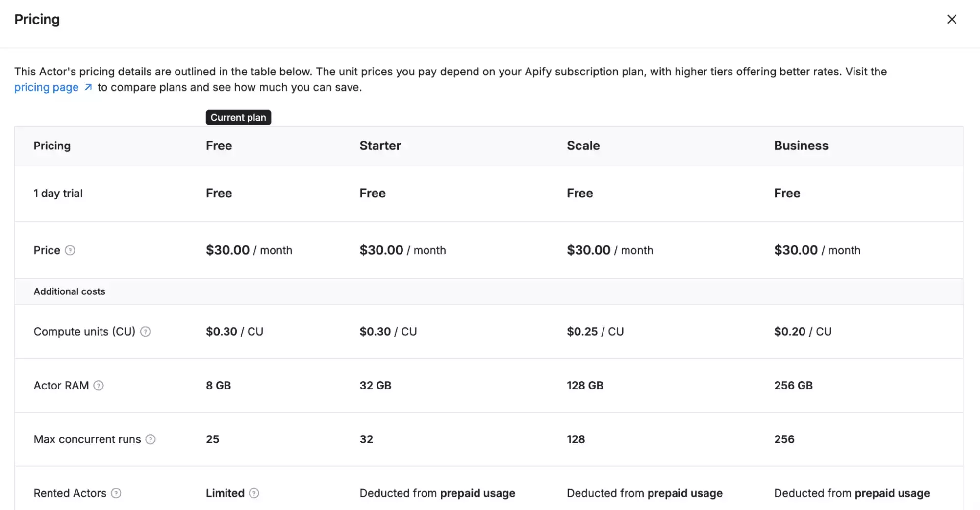Click the help icon next to Rented Actors

(117, 493)
